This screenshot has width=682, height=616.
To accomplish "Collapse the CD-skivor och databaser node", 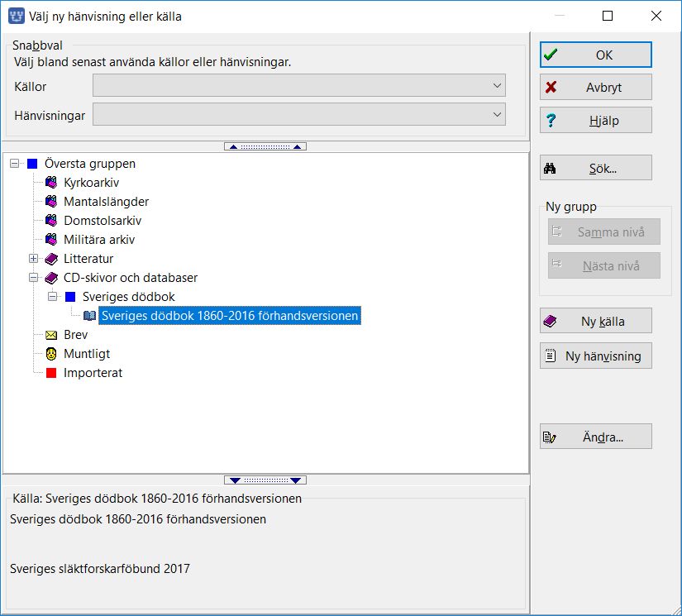I will [34, 278].
